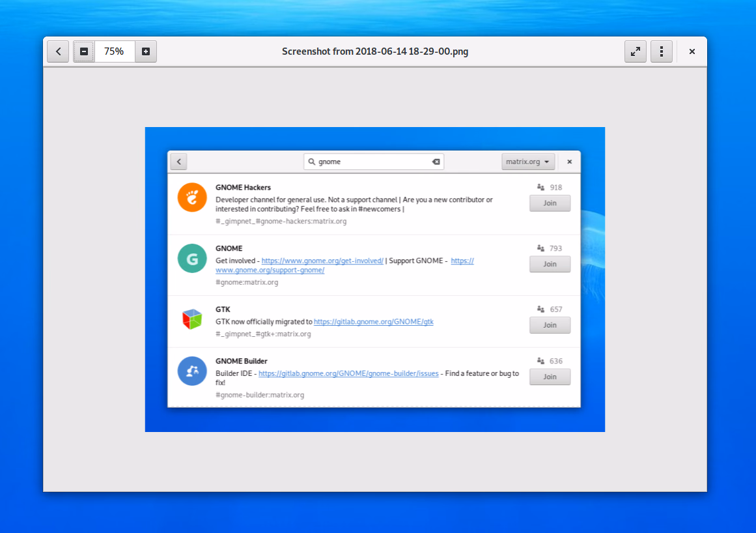Click the blue GNOME Builder avatar

[192, 371]
